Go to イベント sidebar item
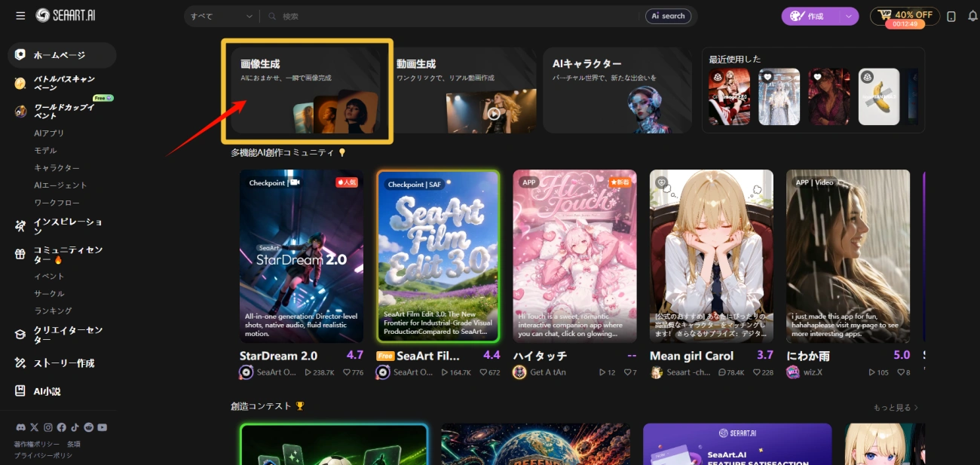This screenshot has width=980, height=465. coord(49,277)
